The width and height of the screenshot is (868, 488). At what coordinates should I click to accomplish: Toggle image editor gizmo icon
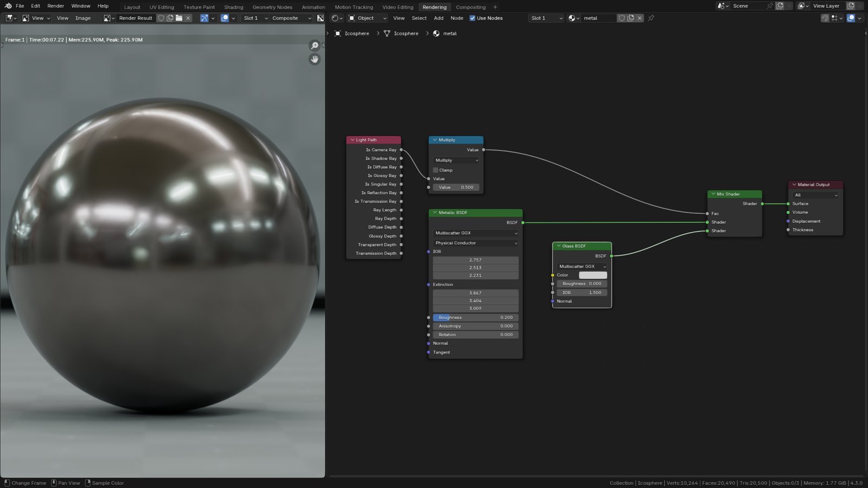coord(204,18)
